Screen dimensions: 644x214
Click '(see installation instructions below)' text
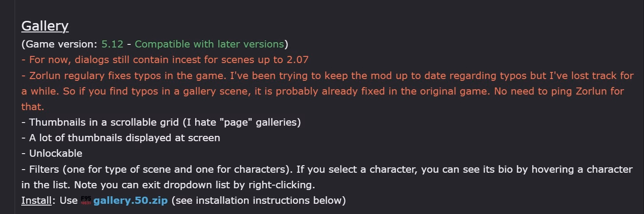pos(258,201)
